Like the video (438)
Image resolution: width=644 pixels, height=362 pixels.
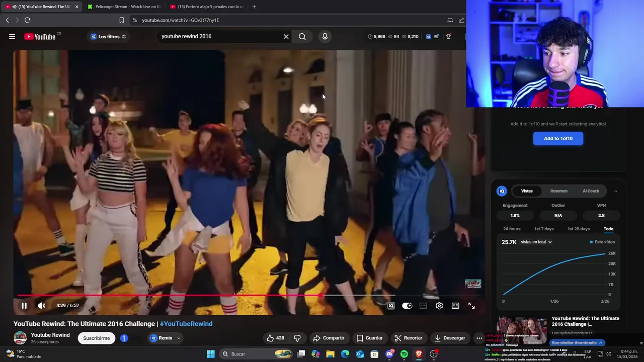[275, 338]
